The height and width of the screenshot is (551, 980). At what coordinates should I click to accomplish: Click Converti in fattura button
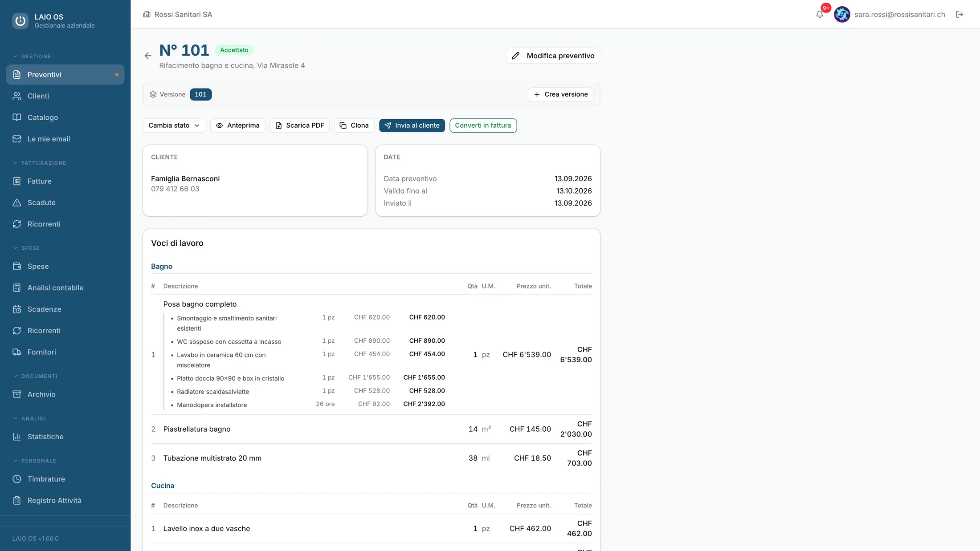click(x=483, y=126)
